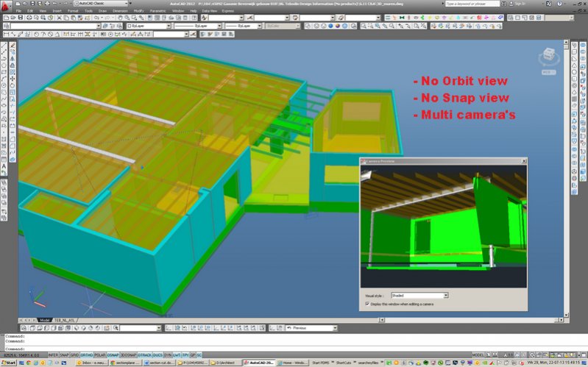Click the Zoom Realtime magnifier in the bottom toolbar
The height and width of the screenshot is (367, 588).
pyautogui.click(x=116, y=328)
